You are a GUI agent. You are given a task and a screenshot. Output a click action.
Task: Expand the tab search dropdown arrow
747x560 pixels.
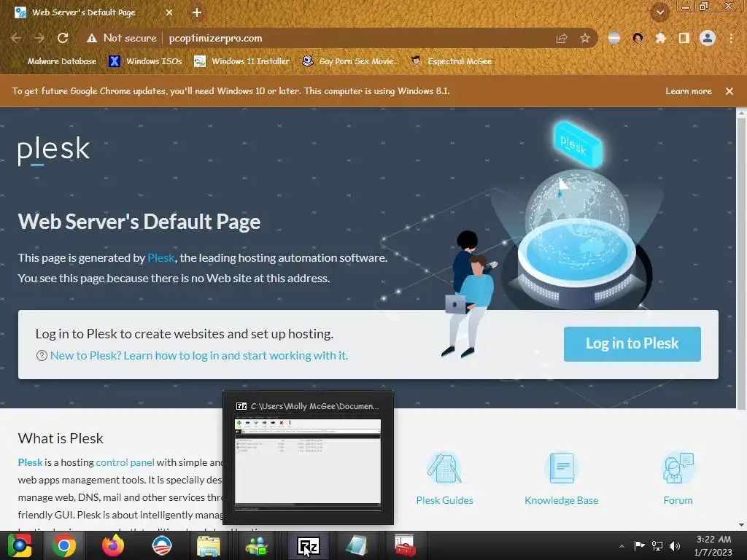[659, 13]
